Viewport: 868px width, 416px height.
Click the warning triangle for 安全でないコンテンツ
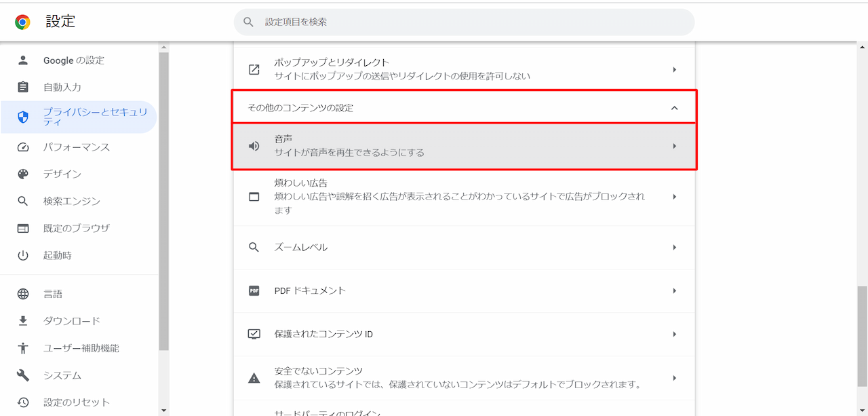254,377
